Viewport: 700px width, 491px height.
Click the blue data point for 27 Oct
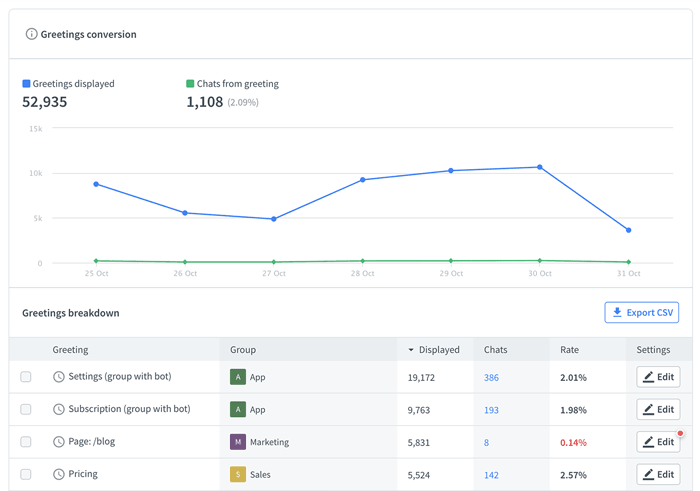tap(274, 219)
